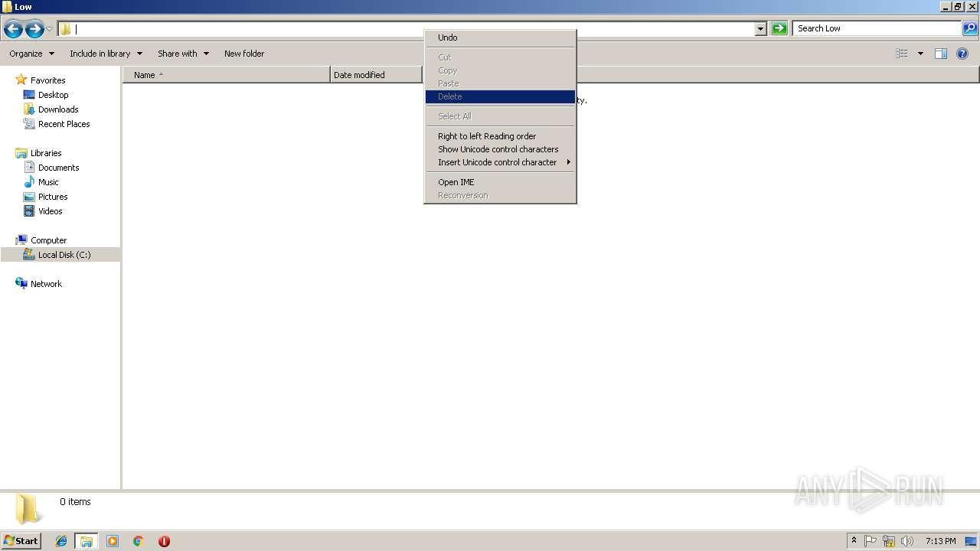The width and height of the screenshot is (980, 551).
Task: Open recent pages dropdown beside Forward arrow
Action: [x=50, y=29]
